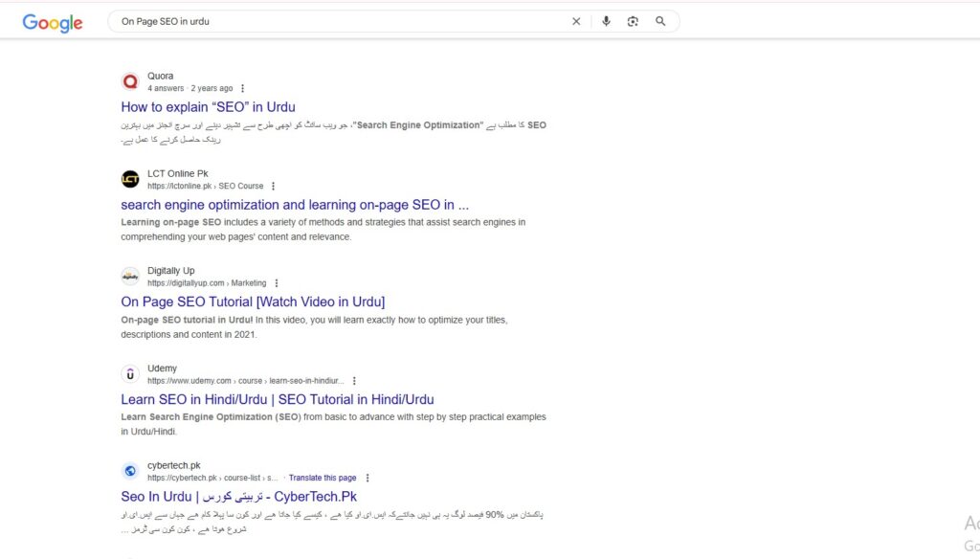Open the more options dots for the Quora result
This screenshot has height=559, width=980.
click(242, 88)
